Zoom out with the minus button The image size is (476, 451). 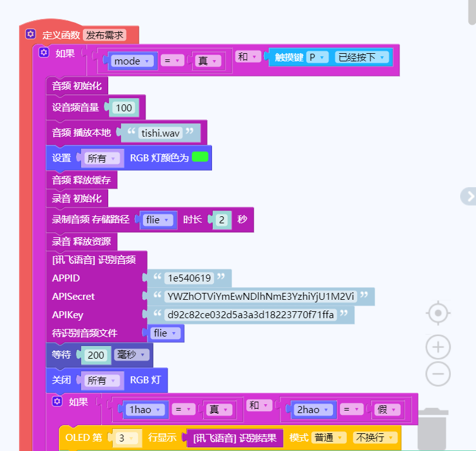[x=438, y=374]
